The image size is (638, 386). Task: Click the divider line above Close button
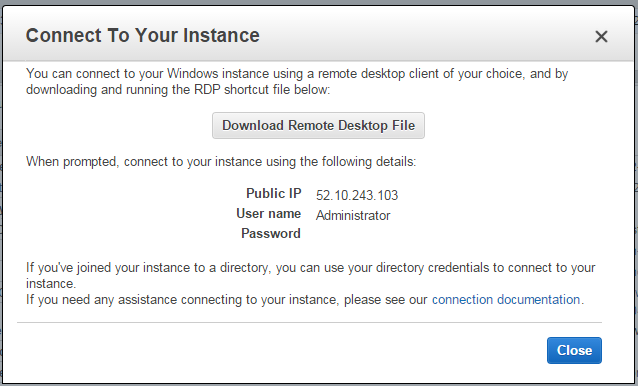click(x=309, y=323)
